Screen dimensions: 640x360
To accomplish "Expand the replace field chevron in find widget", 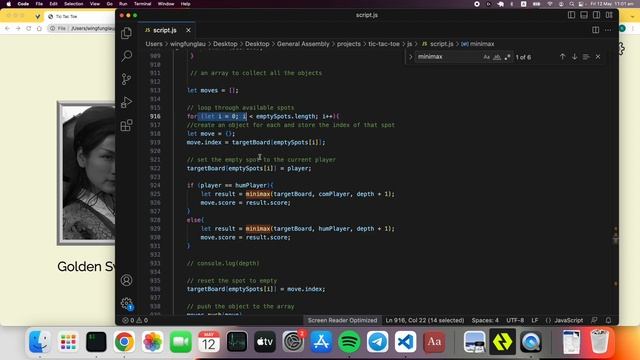I will click(x=411, y=57).
